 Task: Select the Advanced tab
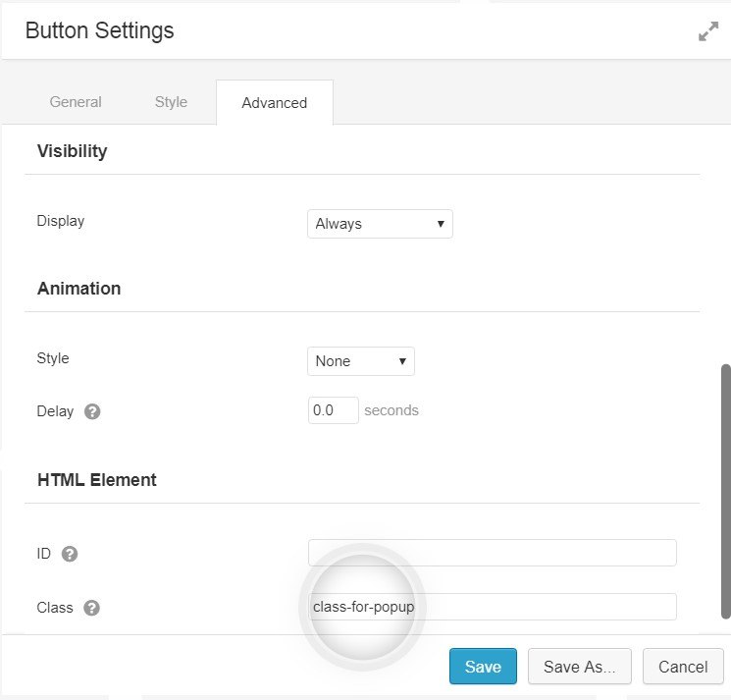pyautogui.click(x=275, y=103)
